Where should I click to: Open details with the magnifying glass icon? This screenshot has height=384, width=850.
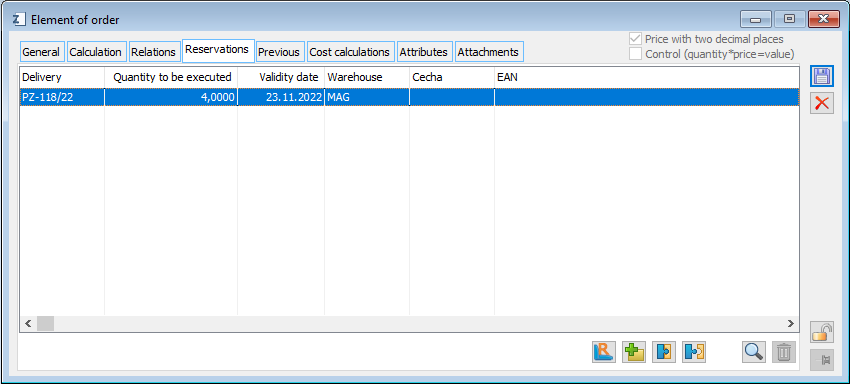click(754, 351)
